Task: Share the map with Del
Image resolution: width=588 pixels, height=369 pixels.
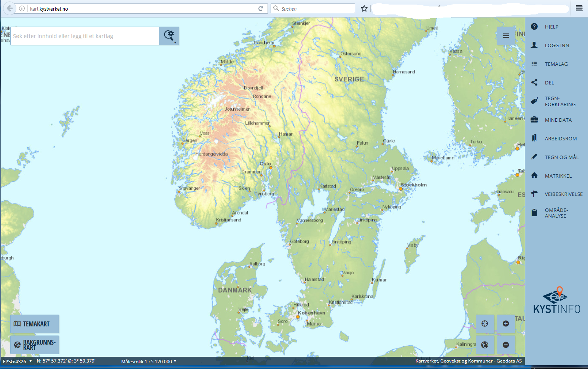Action: pos(549,83)
